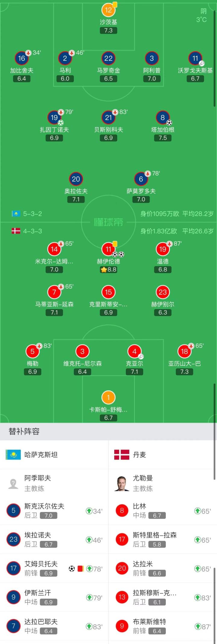Click goalkeeper 沙茨基 number 12 icon
Image resolution: width=217 pixels, height=644 pixels.
coord(108,10)
